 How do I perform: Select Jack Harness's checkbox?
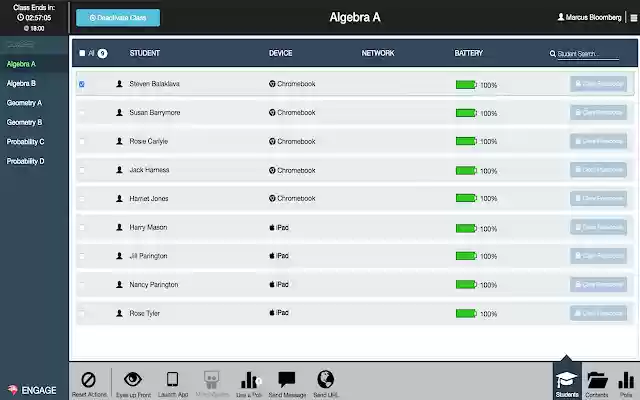(82, 170)
